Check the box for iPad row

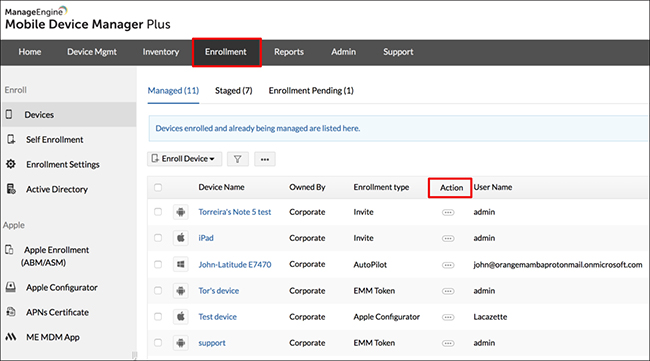click(158, 238)
